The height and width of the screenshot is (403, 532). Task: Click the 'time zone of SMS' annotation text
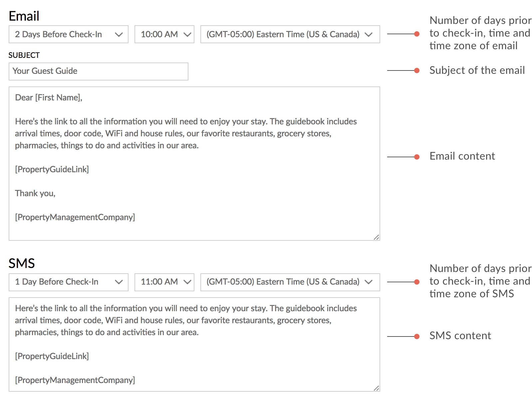pos(472,294)
